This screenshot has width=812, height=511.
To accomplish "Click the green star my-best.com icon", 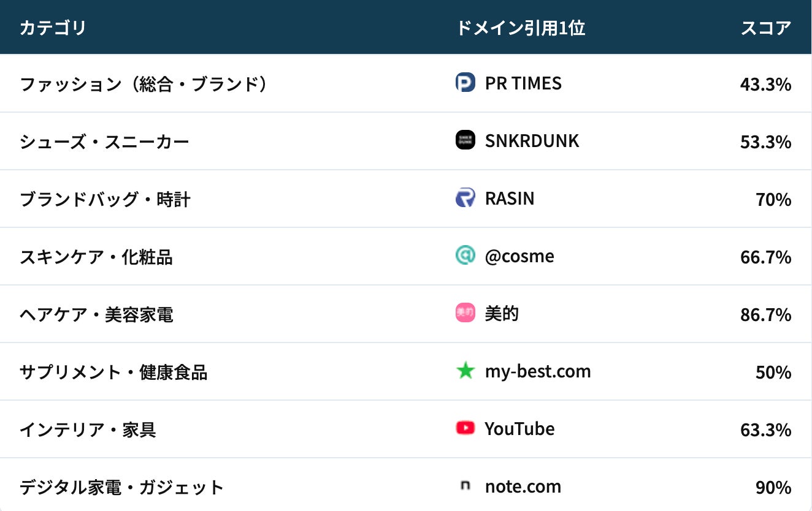I will tap(465, 371).
